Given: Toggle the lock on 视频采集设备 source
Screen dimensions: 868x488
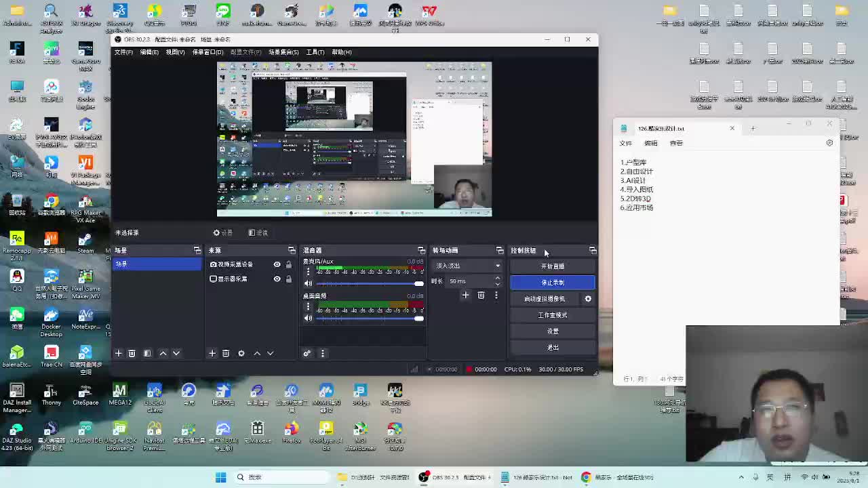Looking at the screenshot, I should [x=288, y=264].
